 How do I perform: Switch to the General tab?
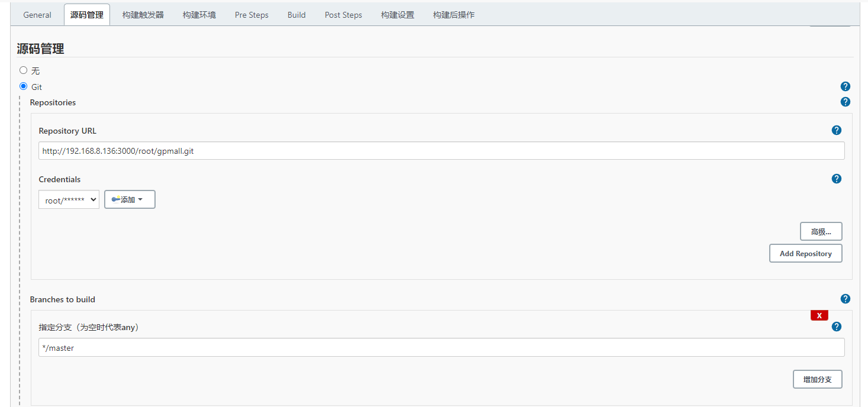click(x=37, y=15)
